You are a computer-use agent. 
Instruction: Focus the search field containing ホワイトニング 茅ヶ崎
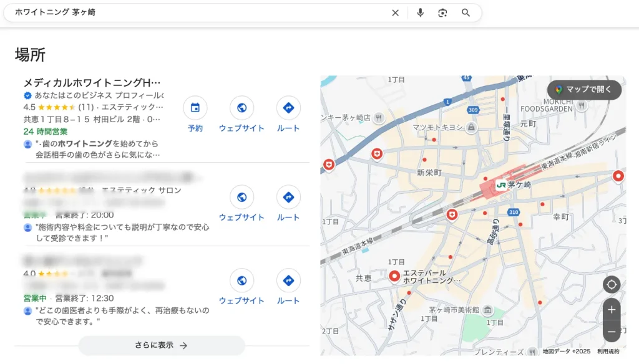(200, 12)
